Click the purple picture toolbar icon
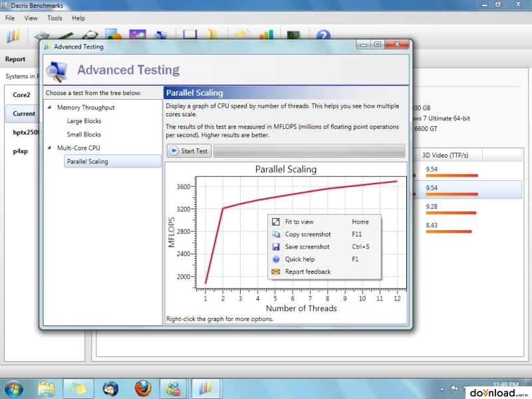Viewport: 532px width, 399px height. pos(138,34)
